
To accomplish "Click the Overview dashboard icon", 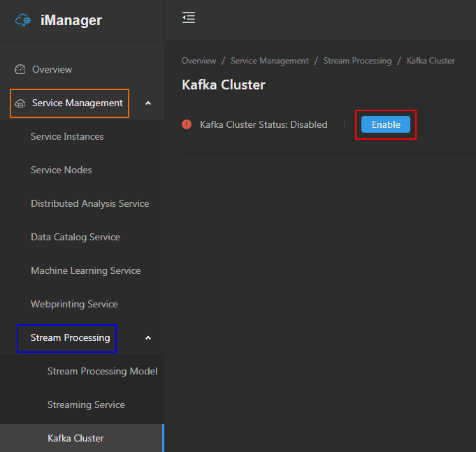I will (20, 69).
